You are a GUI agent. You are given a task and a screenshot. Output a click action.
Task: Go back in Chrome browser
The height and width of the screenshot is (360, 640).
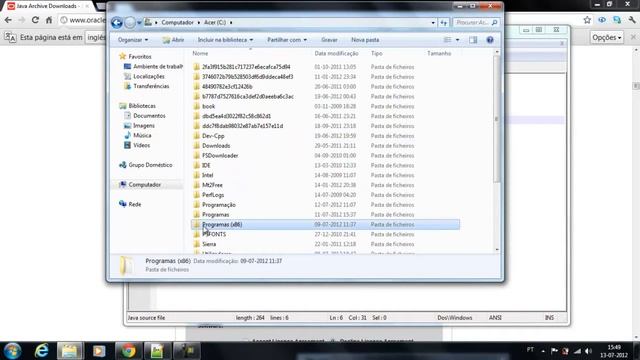point(8,20)
